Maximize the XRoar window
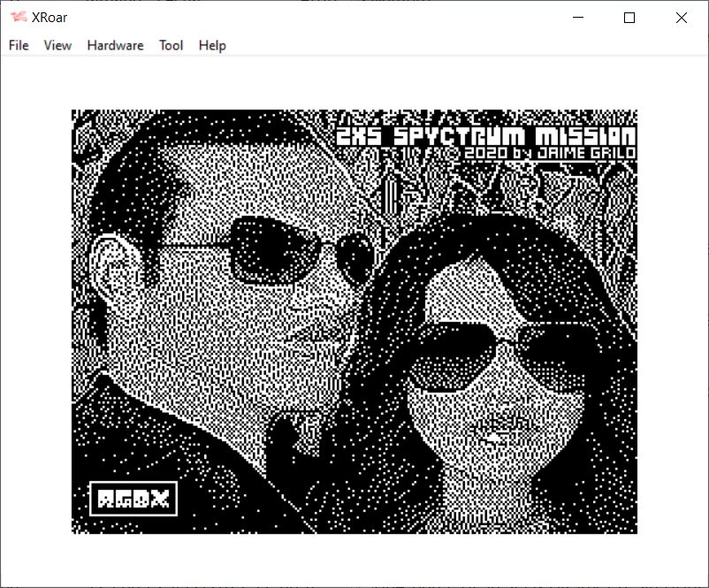Image resolution: width=709 pixels, height=588 pixels. [629, 18]
